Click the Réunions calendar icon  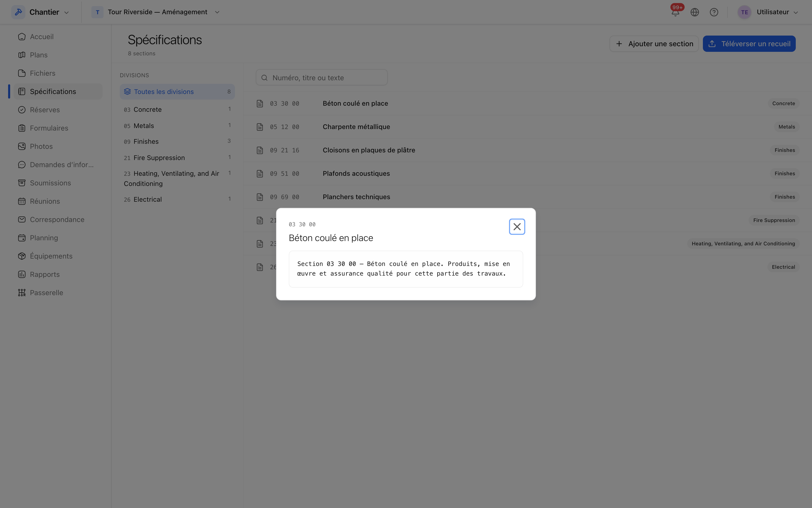point(22,201)
